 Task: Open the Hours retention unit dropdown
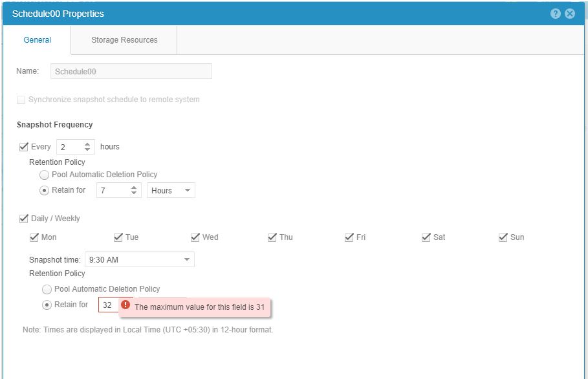(170, 190)
